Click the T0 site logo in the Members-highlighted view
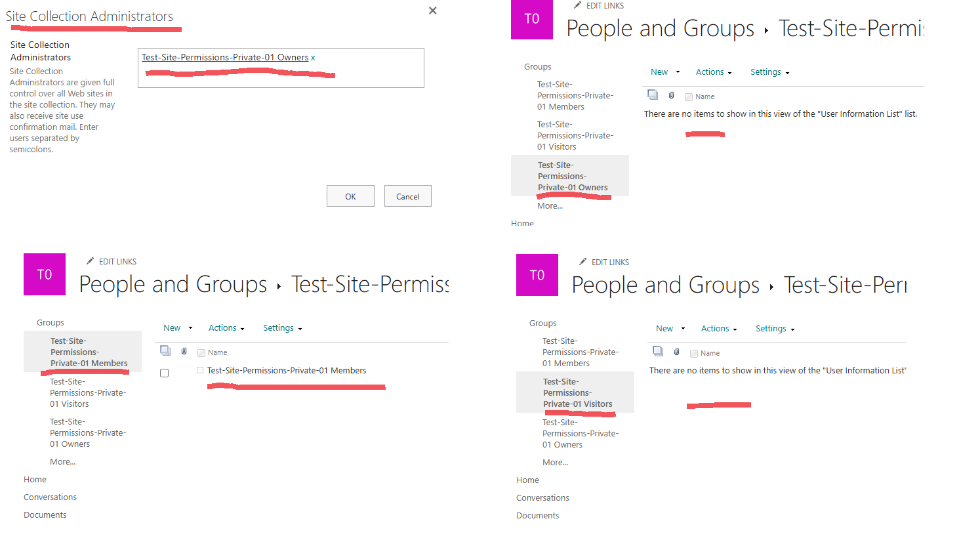980x544 pixels. (x=45, y=274)
